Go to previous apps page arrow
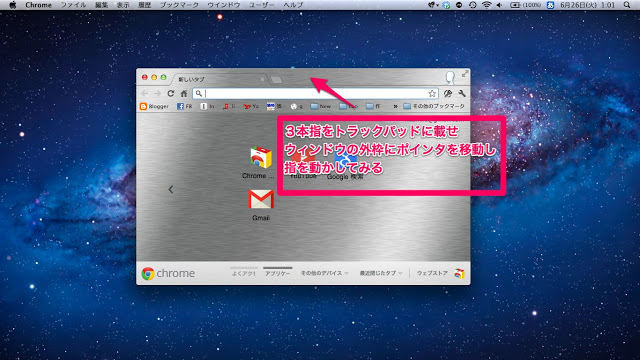 coord(171,189)
